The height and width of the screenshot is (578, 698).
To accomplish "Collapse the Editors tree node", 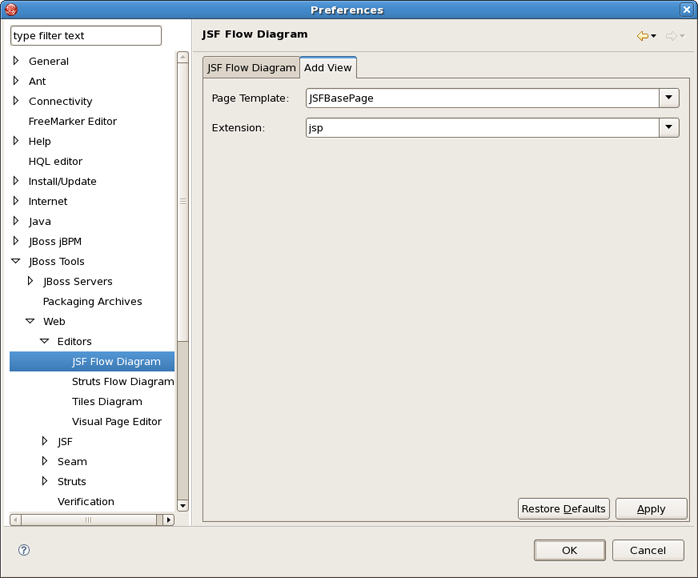I will pos(44,341).
